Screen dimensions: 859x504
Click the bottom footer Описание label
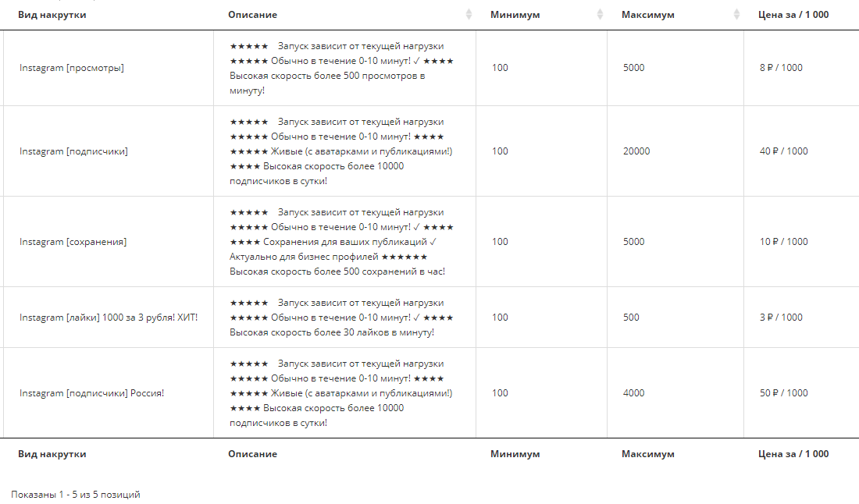(x=252, y=454)
